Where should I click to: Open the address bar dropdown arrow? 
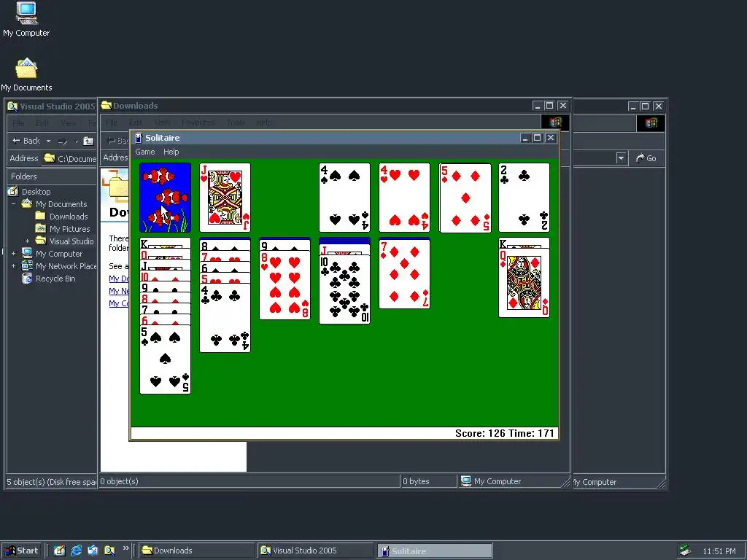[x=621, y=158]
